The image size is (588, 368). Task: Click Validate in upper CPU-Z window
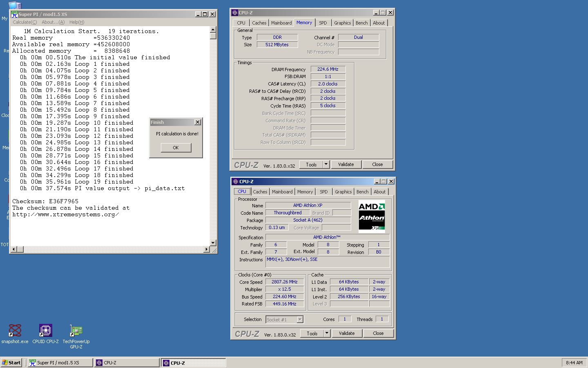click(346, 164)
